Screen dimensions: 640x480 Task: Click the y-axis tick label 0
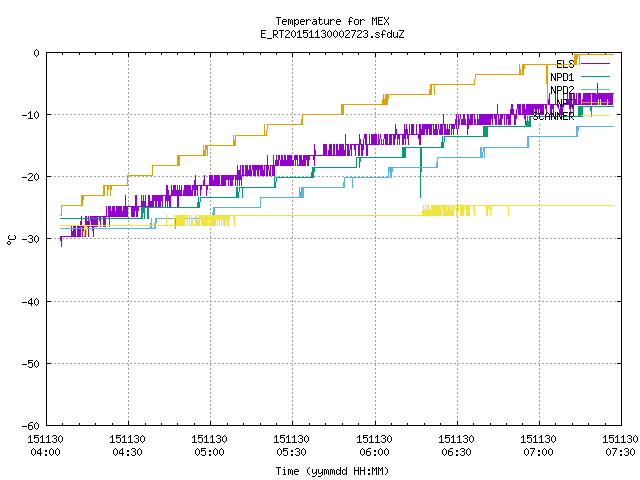pos(36,53)
